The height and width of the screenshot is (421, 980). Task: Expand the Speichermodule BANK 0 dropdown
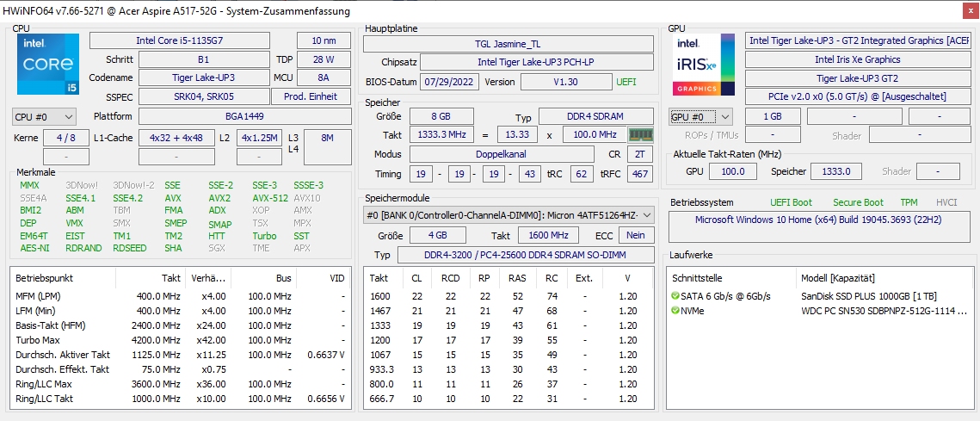[x=647, y=215]
